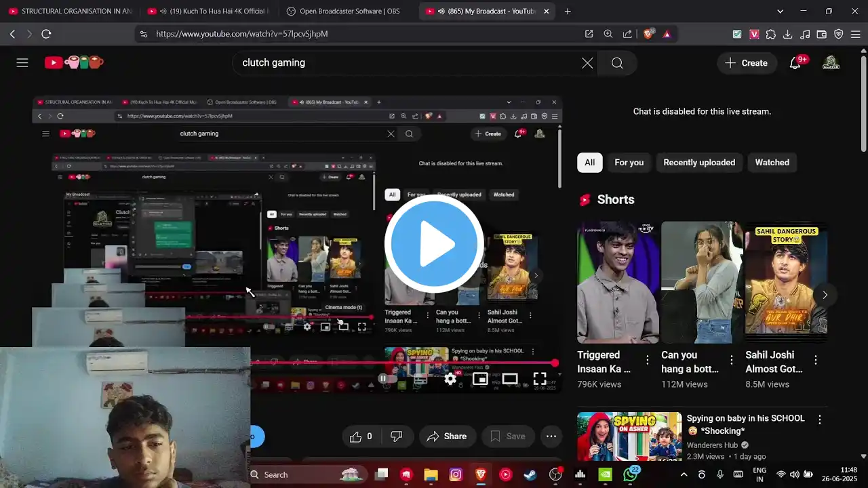The height and width of the screenshot is (488, 868).
Task: Close the 'My Broadcast - YouTube' tab
Action: [547, 12]
